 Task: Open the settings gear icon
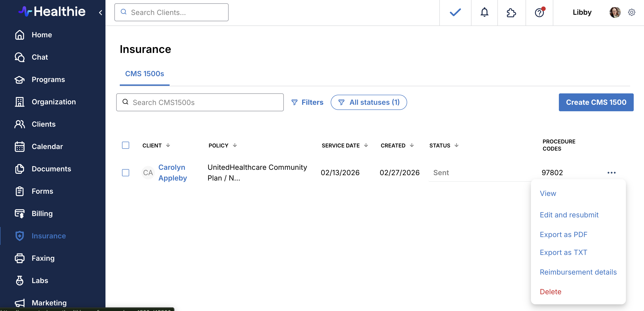[631, 12]
